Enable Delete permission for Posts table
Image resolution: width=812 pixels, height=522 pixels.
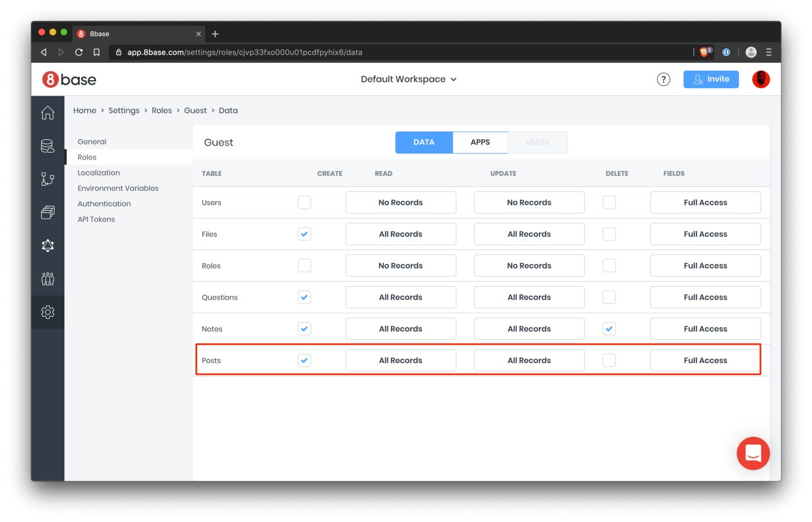(609, 360)
